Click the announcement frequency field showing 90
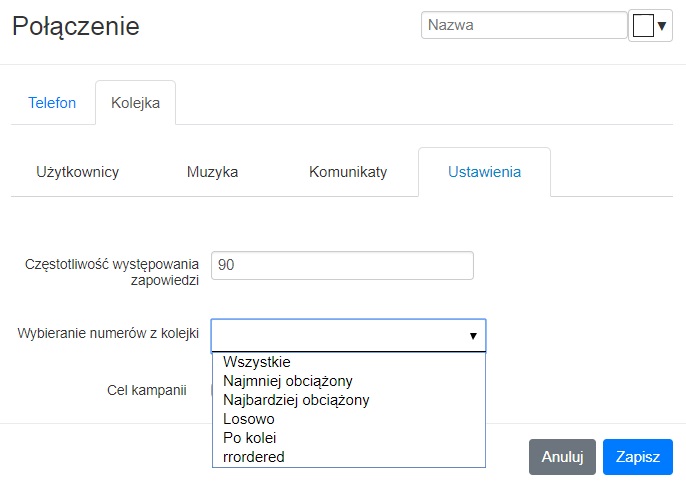This screenshot has height=487, width=686. click(342, 265)
